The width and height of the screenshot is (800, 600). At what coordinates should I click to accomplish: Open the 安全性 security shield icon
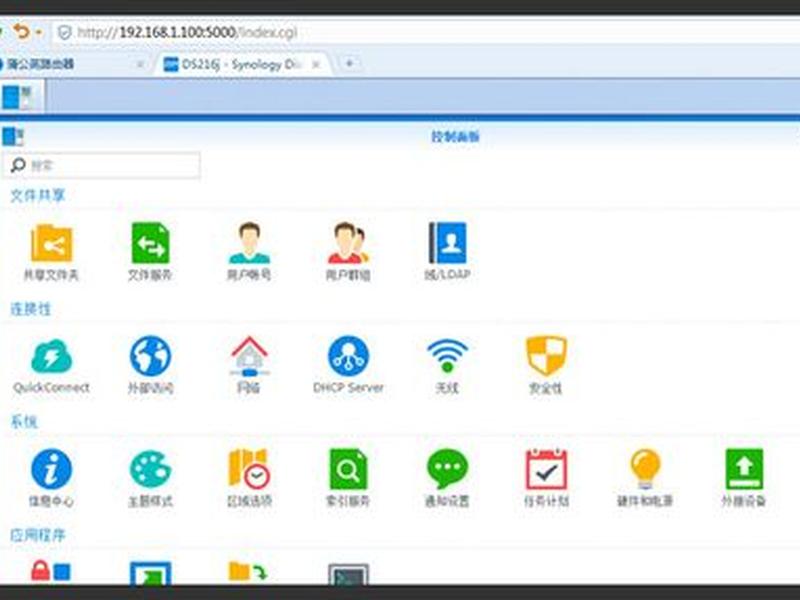(x=546, y=356)
